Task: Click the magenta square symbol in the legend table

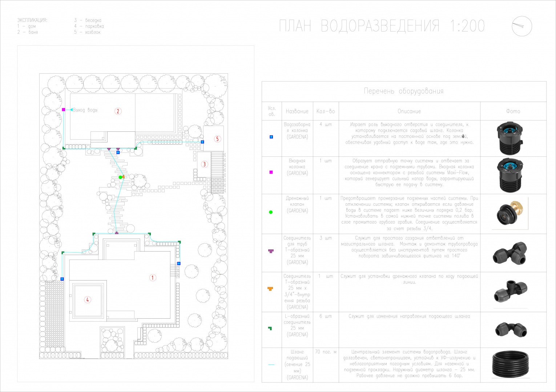Action: click(x=271, y=172)
